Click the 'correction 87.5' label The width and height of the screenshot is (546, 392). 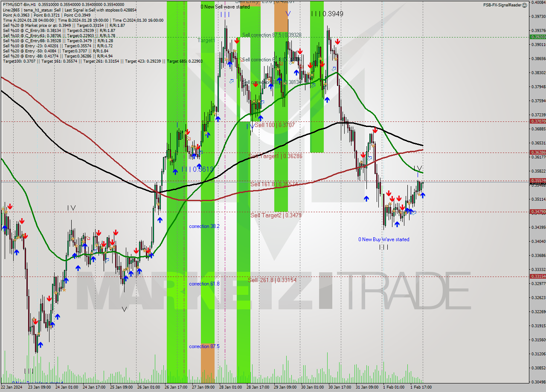204,346
